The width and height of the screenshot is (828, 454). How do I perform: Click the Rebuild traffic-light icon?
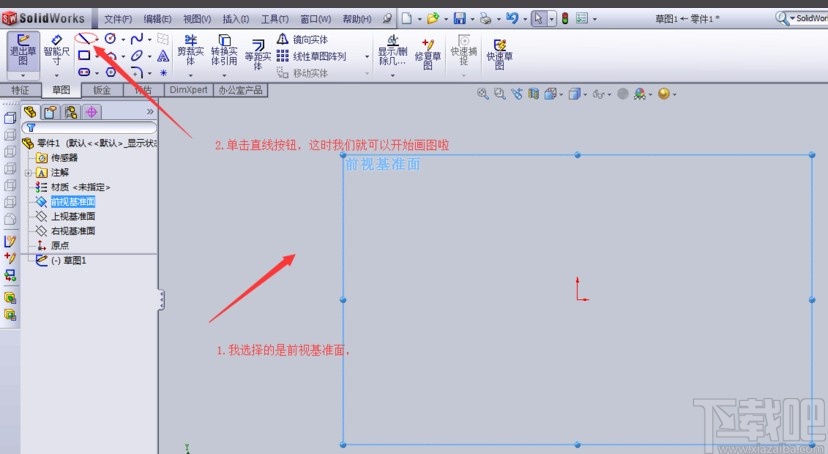tap(565, 18)
